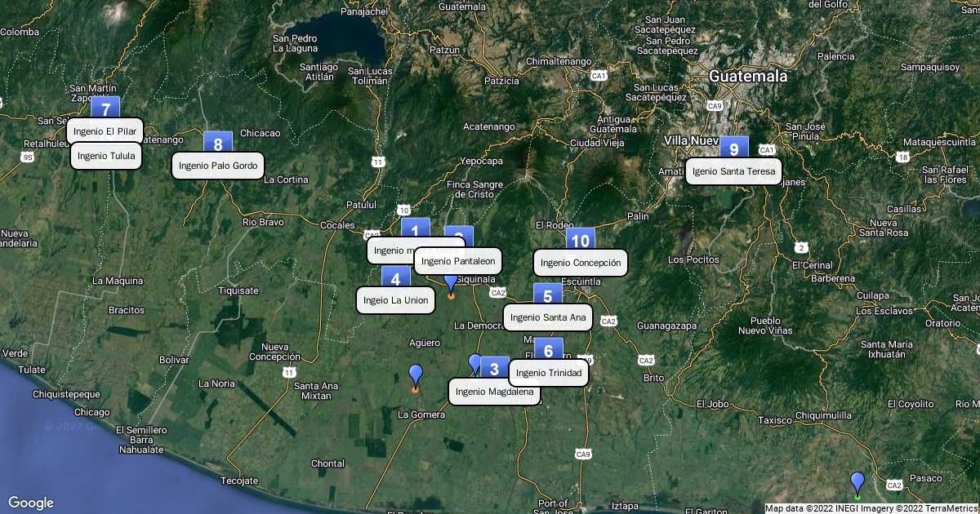The image size is (980, 514).
Task: Click the Chiquimulilla place name
Action: tap(824, 414)
